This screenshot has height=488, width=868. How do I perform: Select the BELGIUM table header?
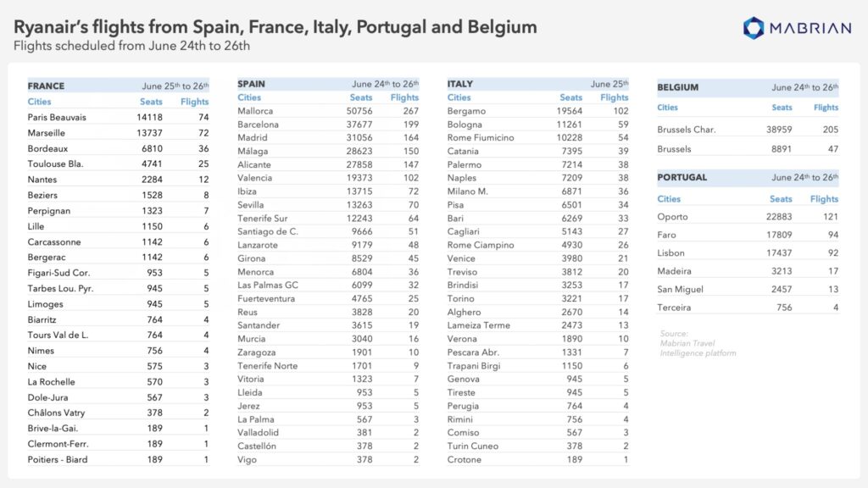(748, 87)
